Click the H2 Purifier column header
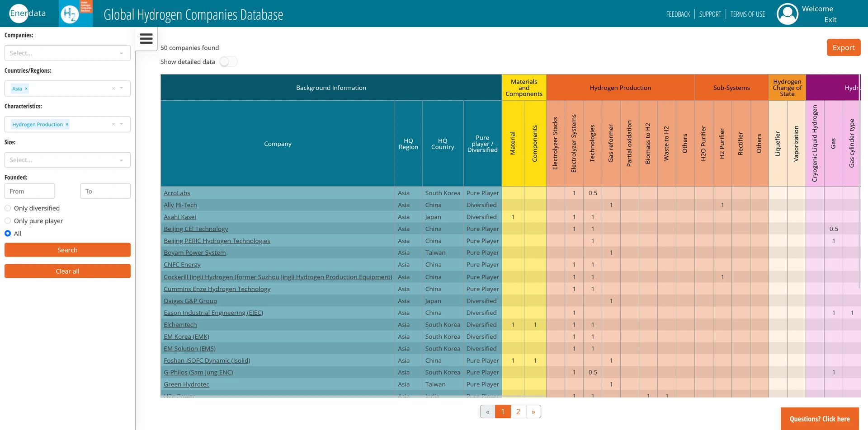 coord(722,144)
